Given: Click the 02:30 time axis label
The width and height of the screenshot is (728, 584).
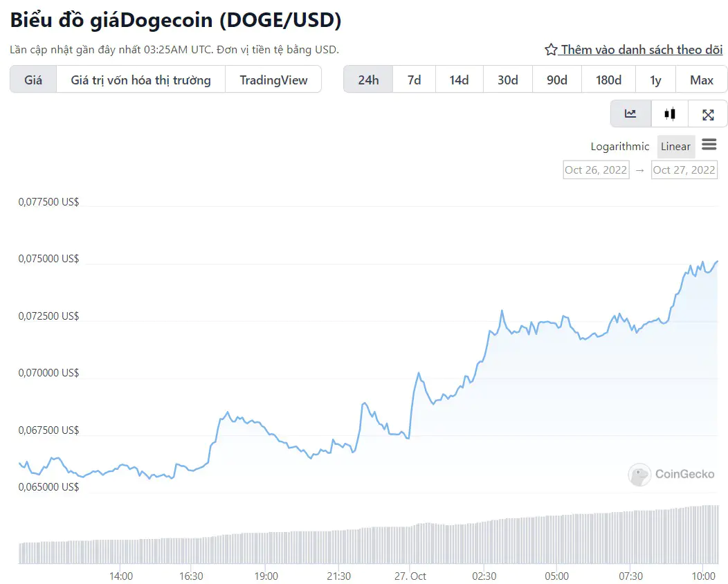Looking at the screenshot, I should tap(484, 576).
